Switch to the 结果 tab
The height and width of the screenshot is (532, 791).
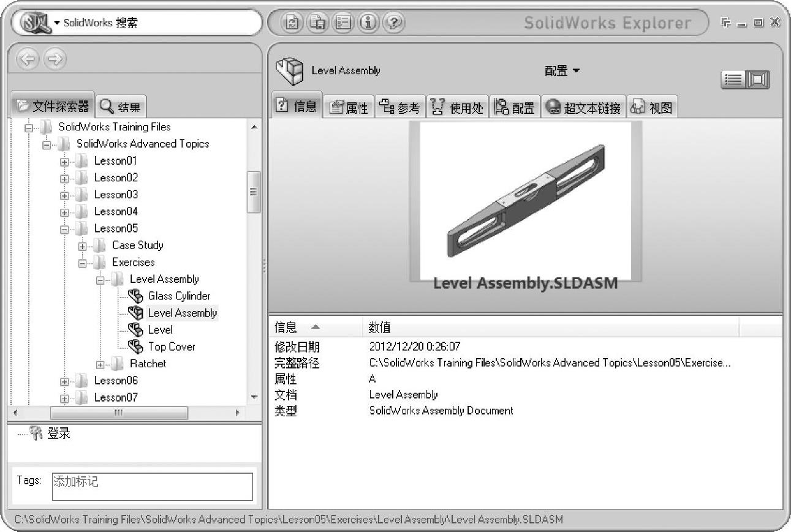(121, 107)
